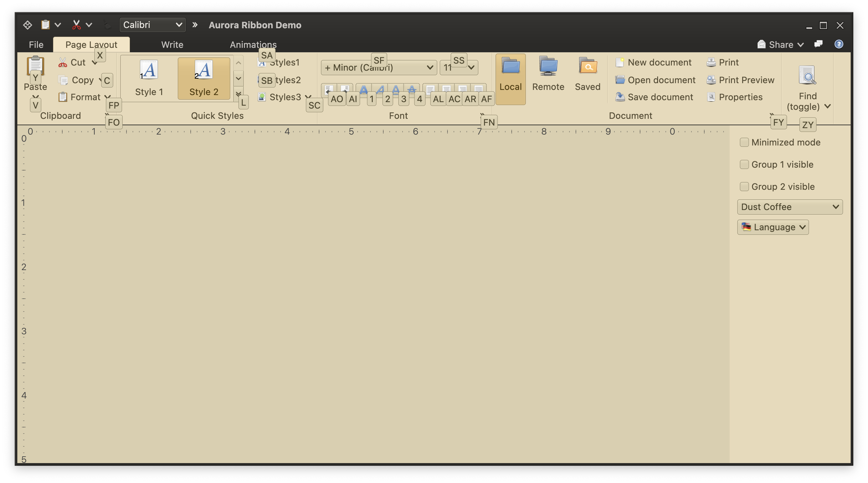This screenshot has height=483, width=868.
Task: Check the Group 1 visible box
Action: click(744, 164)
